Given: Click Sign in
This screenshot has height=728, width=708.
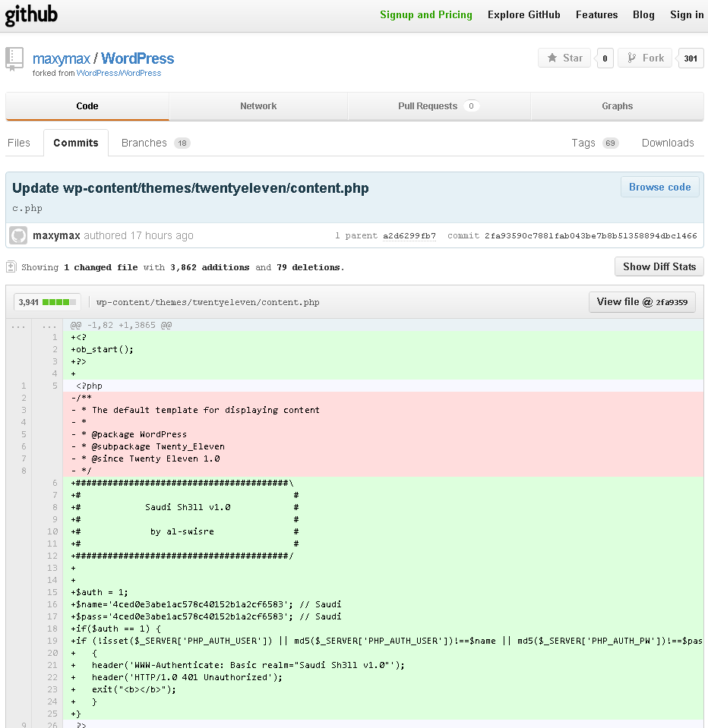Looking at the screenshot, I should [687, 15].
